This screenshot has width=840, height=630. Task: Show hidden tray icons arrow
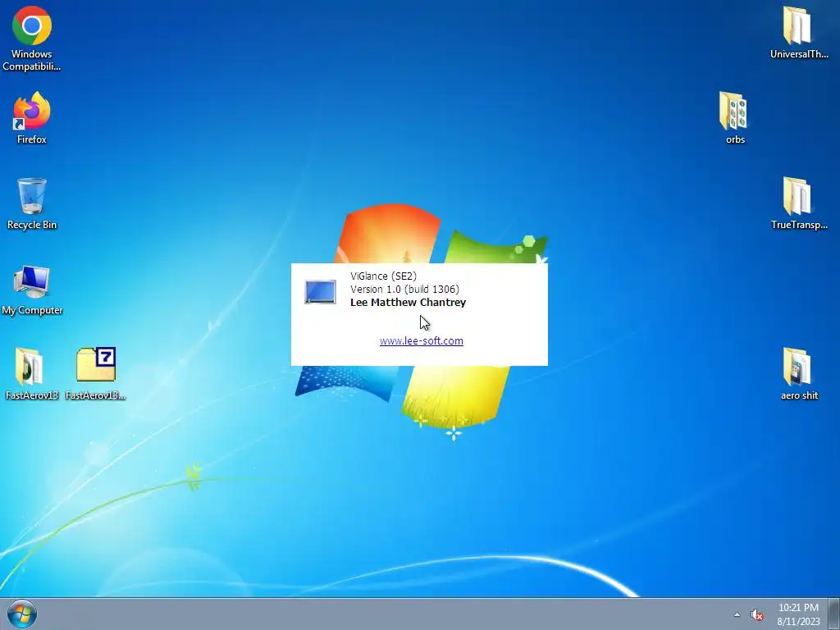(737, 614)
